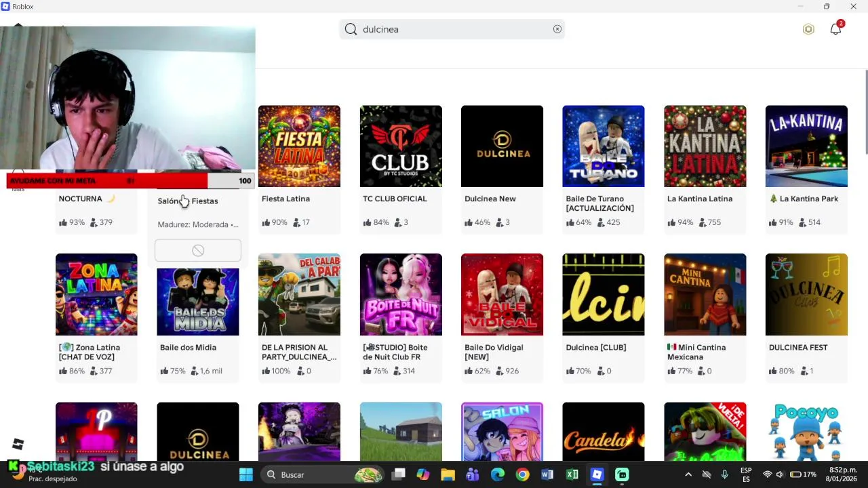
Task: Click the Baile dos Midia title
Action: tap(188, 347)
